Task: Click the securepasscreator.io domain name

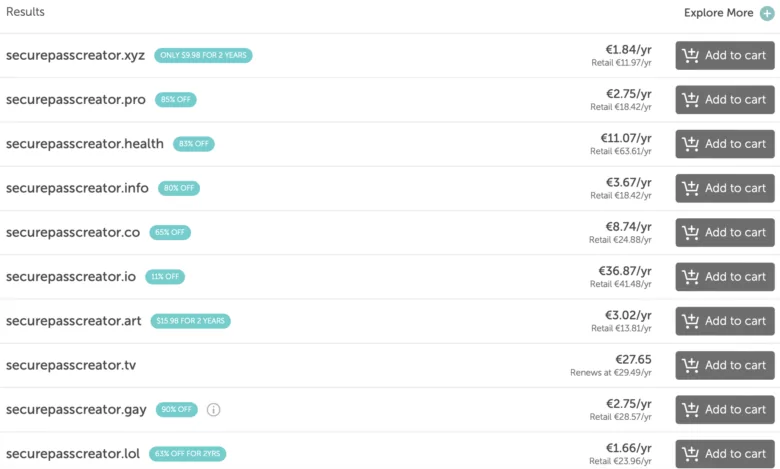Action: (x=72, y=277)
